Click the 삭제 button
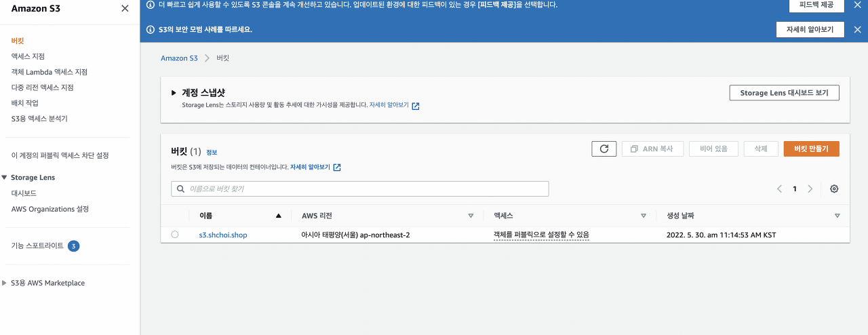The image size is (868, 335). 760,149
